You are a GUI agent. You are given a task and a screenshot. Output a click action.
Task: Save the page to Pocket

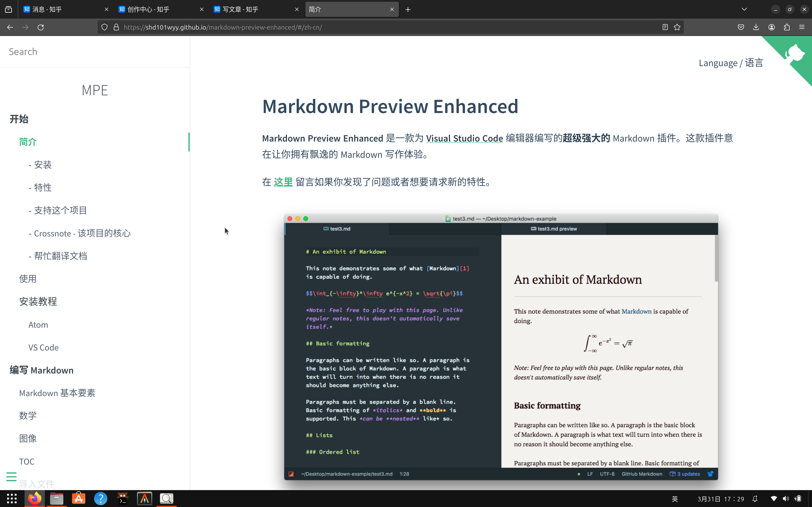tap(741, 27)
